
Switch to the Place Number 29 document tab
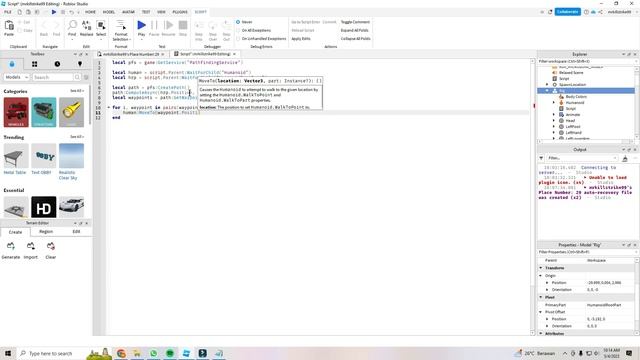pos(131,54)
